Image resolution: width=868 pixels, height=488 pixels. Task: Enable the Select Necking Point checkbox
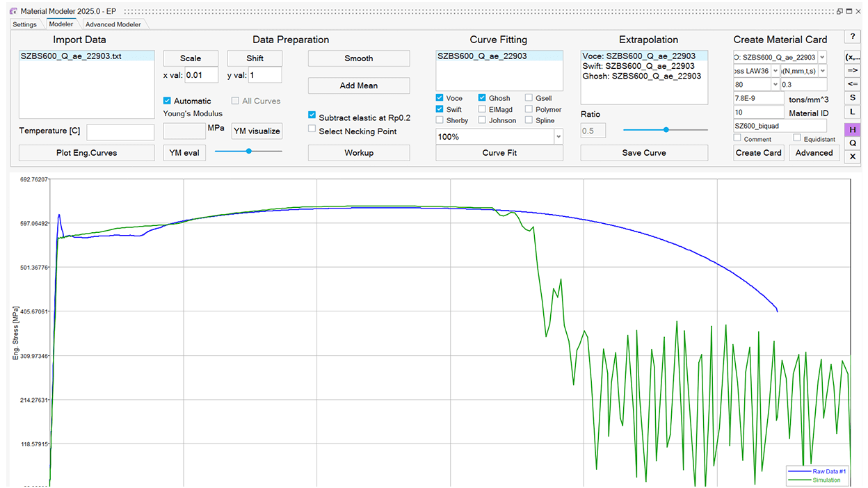(312, 129)
